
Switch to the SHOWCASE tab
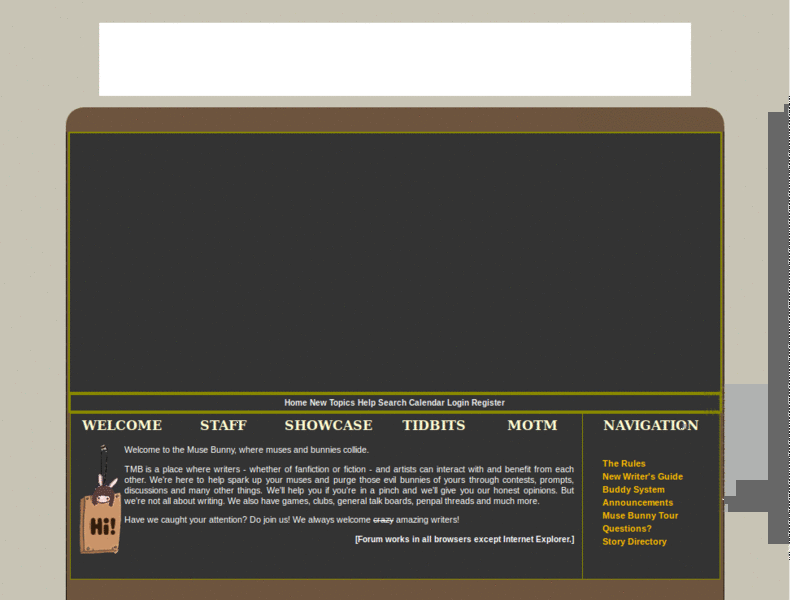tap(329, 425)
